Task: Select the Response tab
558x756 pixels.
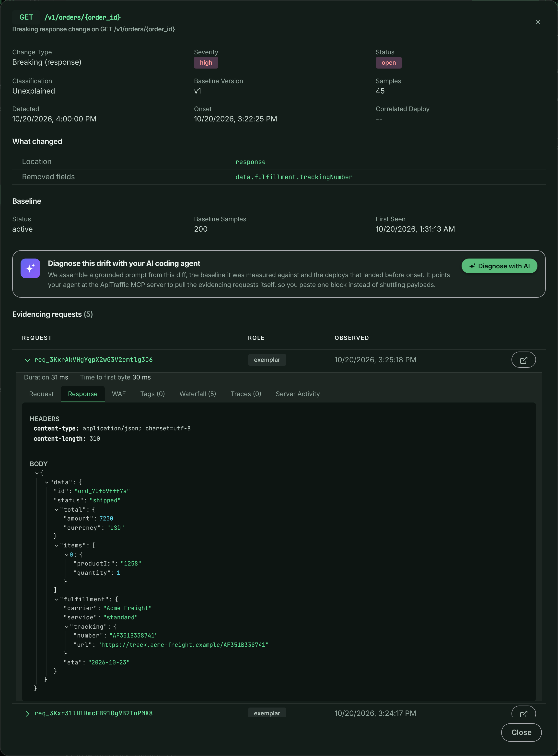Action: click(x=83, y=394)
